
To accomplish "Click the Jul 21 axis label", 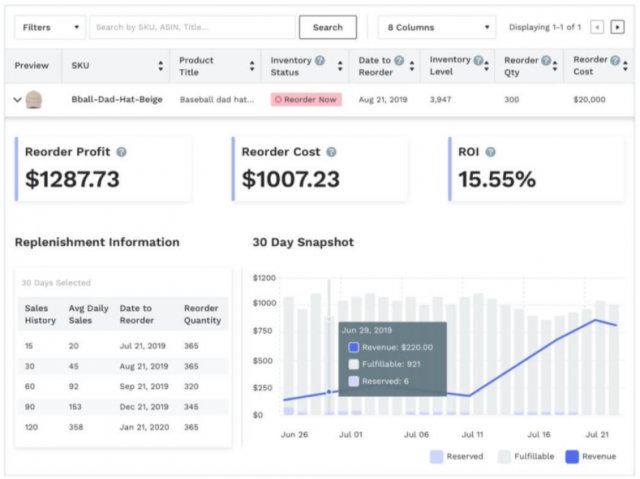I will click(597, 435).
